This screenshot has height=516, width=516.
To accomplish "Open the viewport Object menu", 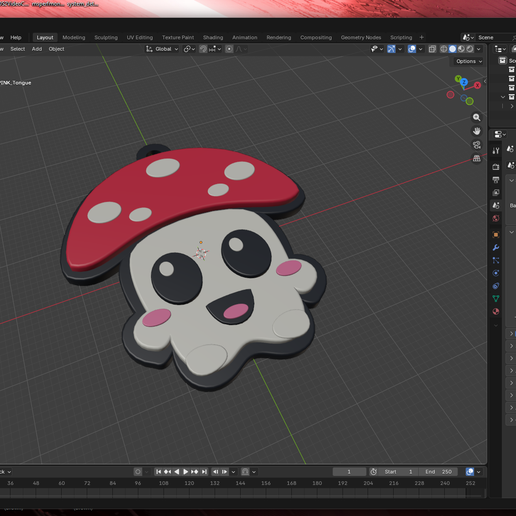I will coord(56,49).
